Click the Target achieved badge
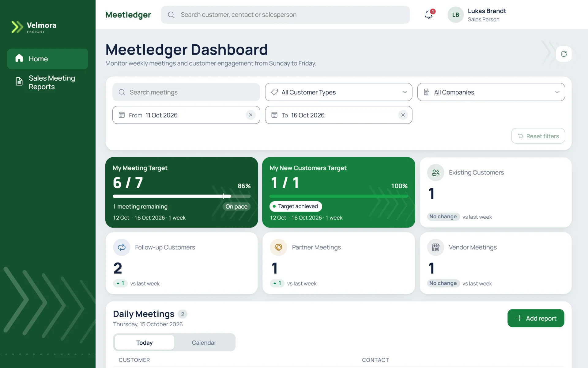Image resolution: width=588 pixels, height=368 pixels. pos(296,206)
